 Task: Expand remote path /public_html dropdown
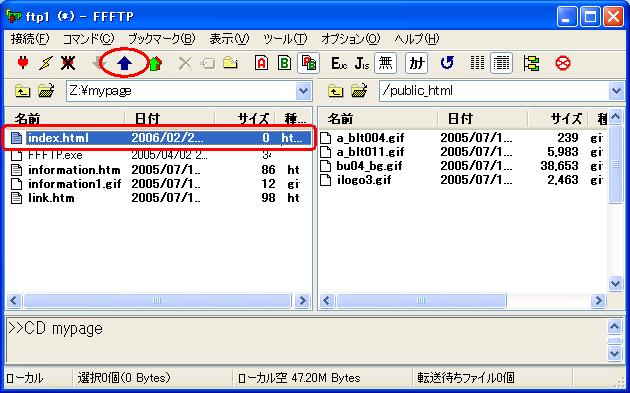pos(616,91)
